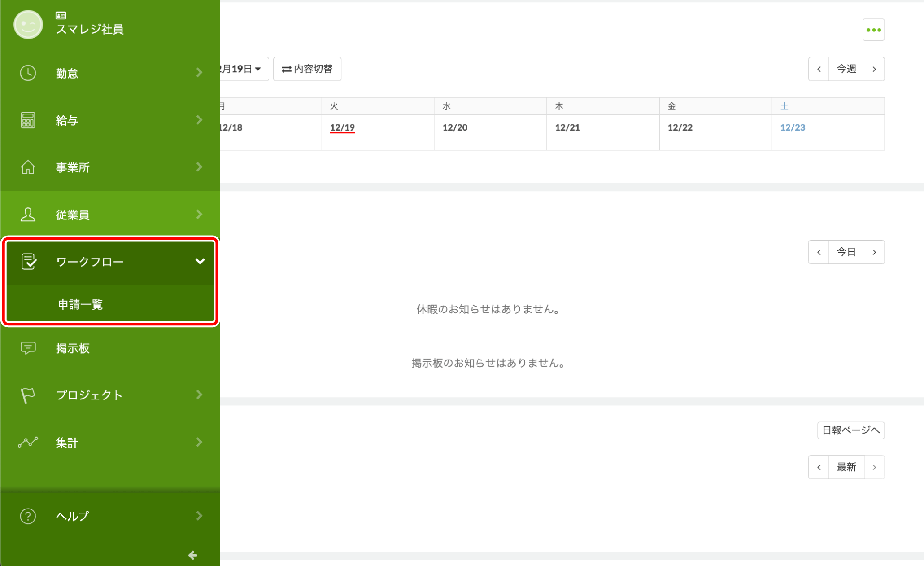Image resolution: width=924 pixels, height=566 pixels.
Task: Open the date dropdown showing 月19日
Action: pos(242,69)
